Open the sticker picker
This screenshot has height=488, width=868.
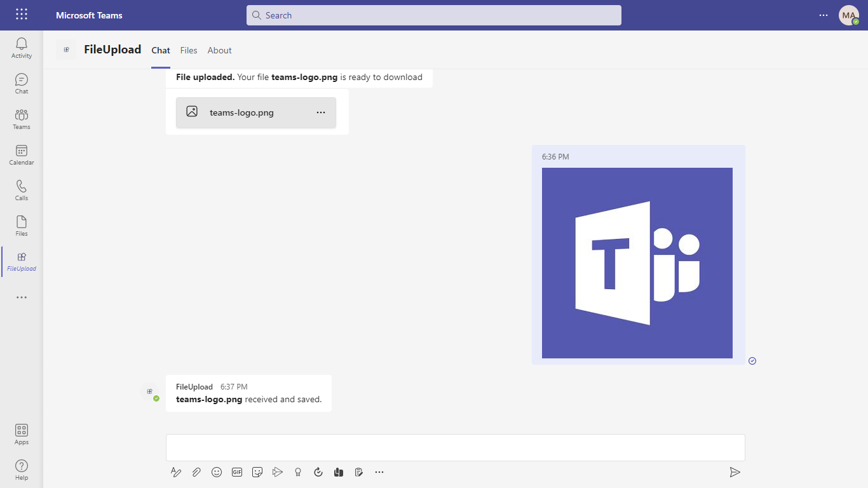(x=257, y=472)
